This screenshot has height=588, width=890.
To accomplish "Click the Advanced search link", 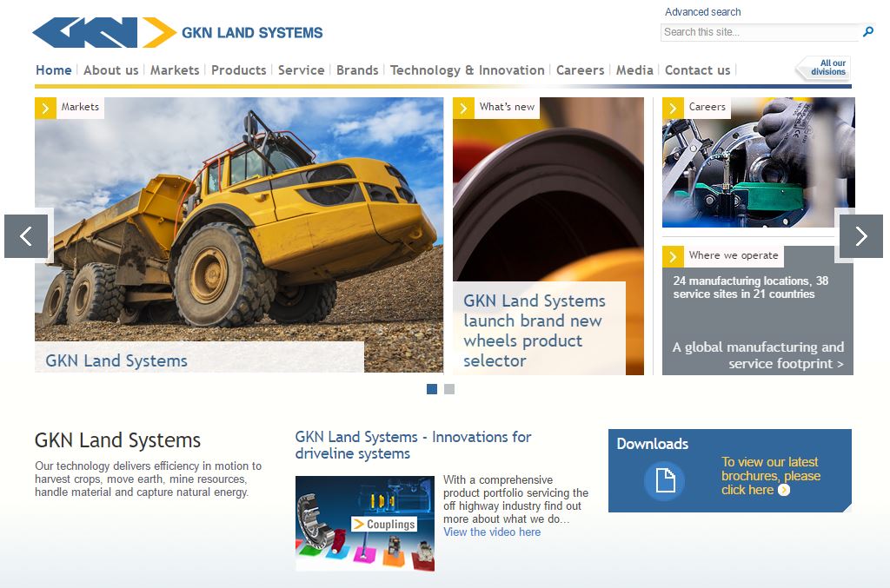I will tap(702, 12).
